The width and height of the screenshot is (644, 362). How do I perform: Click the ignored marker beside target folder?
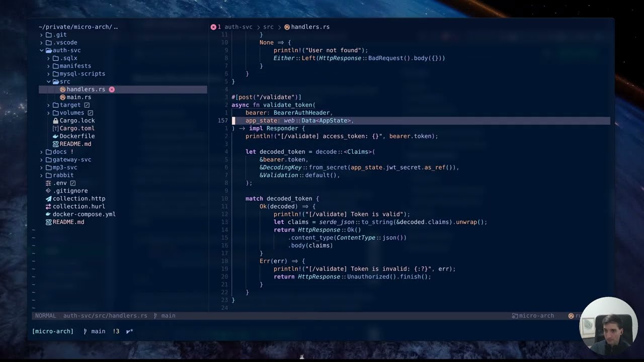click(87, 105)
